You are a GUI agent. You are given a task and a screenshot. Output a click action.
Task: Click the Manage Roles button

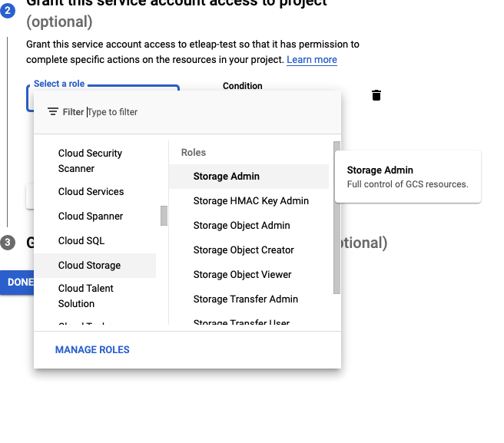click(92, 349)
